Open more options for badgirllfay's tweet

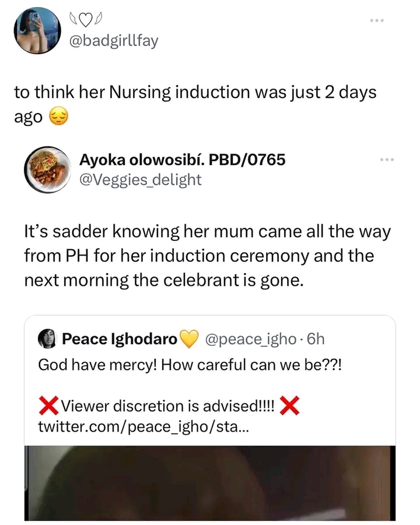[x=379, y=20]
